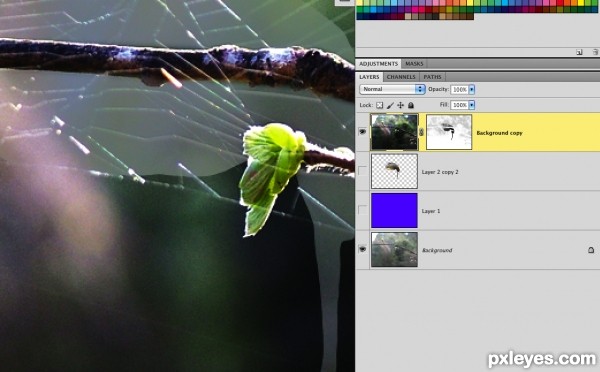The height and width of the screenshot is (372, 600).
Task: Click the Opacity value field
Action: coord(460,89)
